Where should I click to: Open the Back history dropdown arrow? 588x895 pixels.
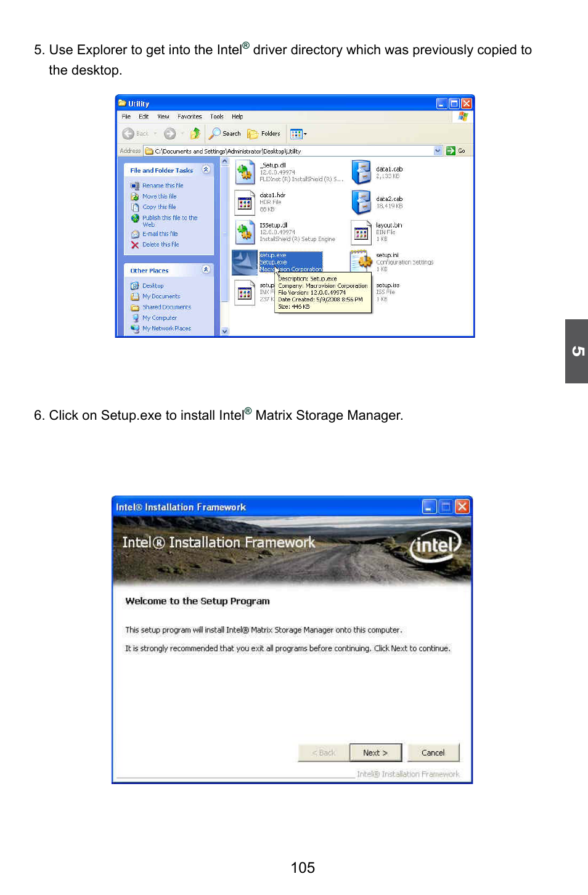[155, 134]
